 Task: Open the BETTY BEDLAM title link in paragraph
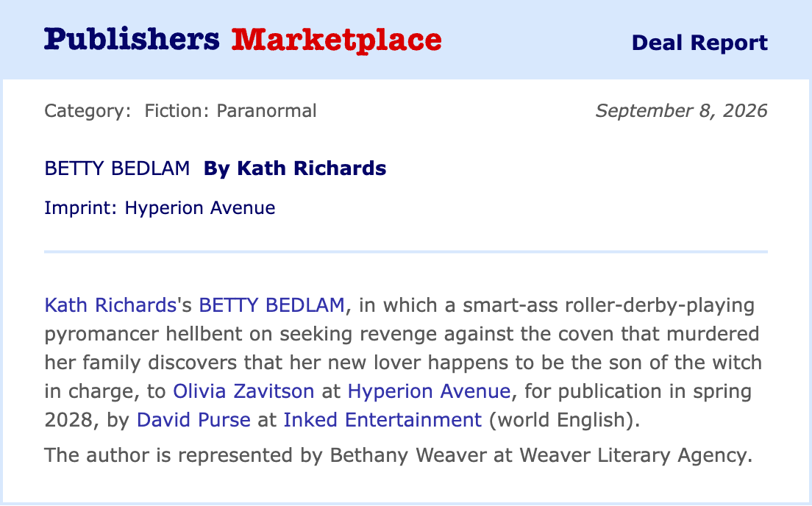point(272,305)
